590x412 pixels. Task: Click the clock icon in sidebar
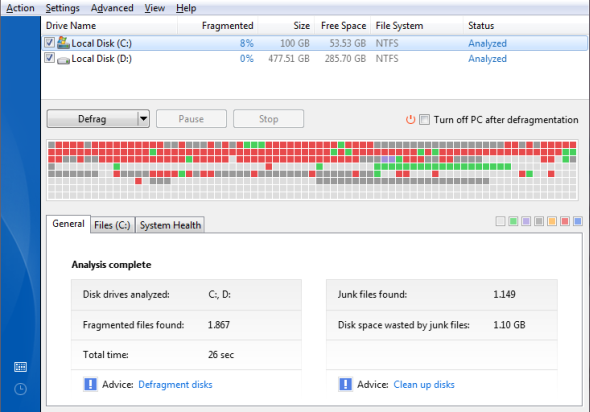(20, 389)
